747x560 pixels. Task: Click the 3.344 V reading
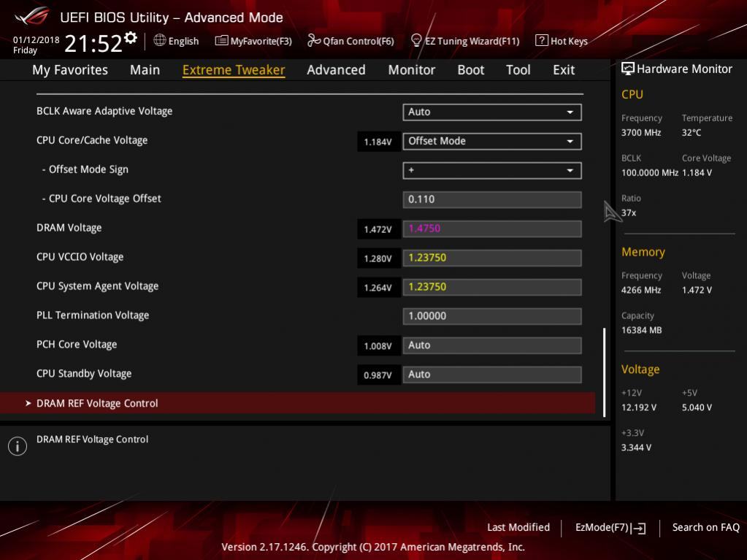(x=637, y=448)
